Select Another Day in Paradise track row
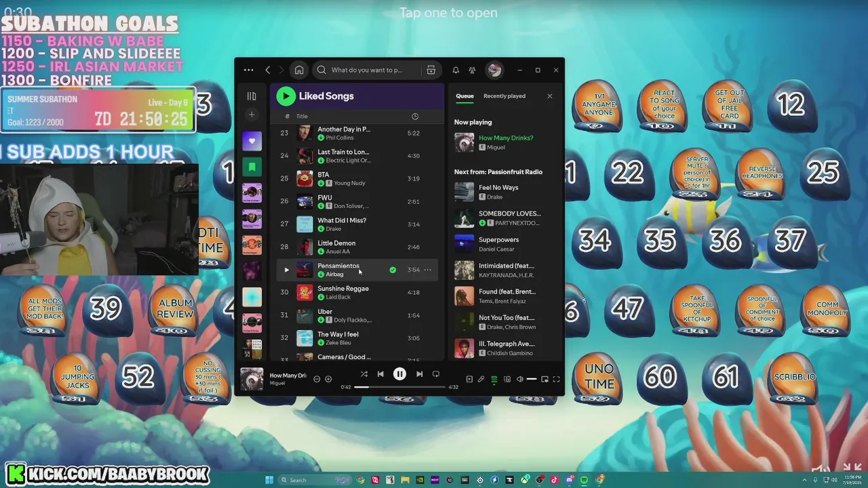This screenshot has width=868, height=488. pos(357,134)
